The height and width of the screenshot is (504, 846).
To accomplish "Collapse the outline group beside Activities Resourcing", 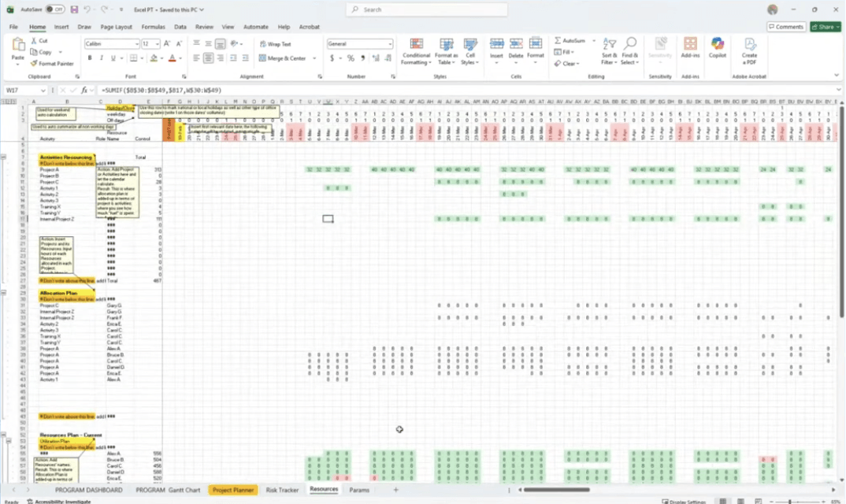I will [3, 157].
